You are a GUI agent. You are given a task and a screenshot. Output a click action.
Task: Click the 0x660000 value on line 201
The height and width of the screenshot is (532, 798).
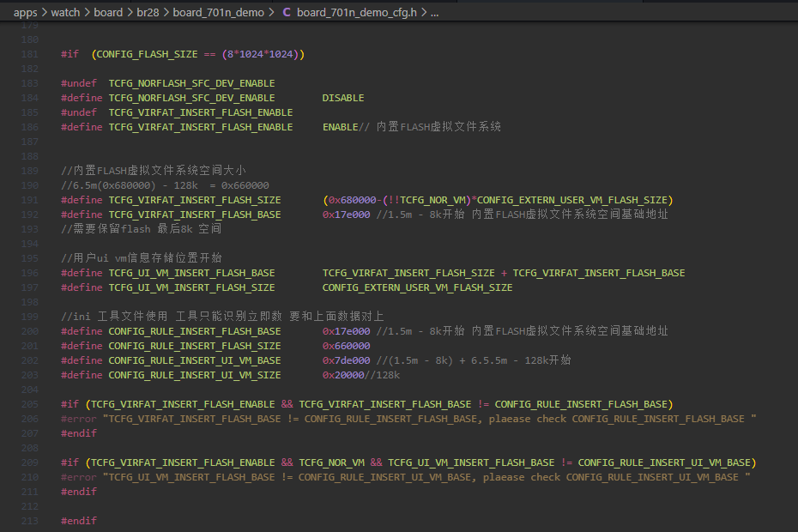346,346
